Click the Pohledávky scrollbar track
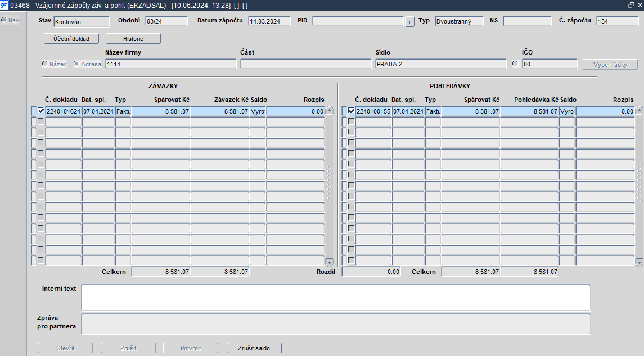 (x=639, y=186)
